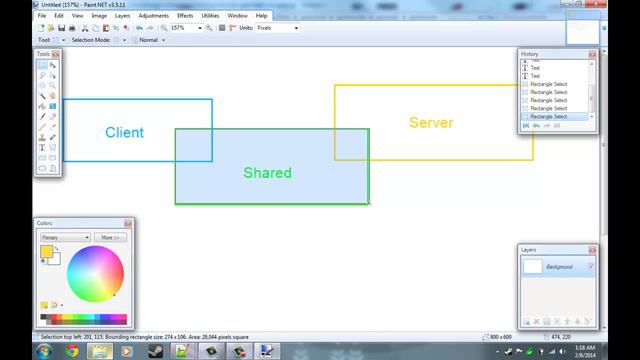Select the Ellipse Select tool
This screenshot has height=360, width=640.
click(x=42, y=86)
